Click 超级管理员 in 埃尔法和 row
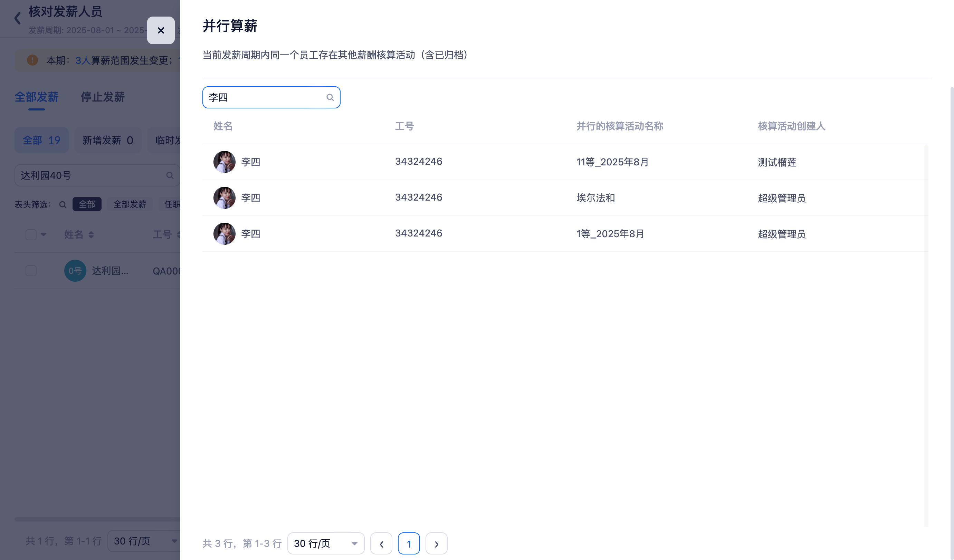The width and height of the screenshot is (954, 560). click(x=781, y=198)
